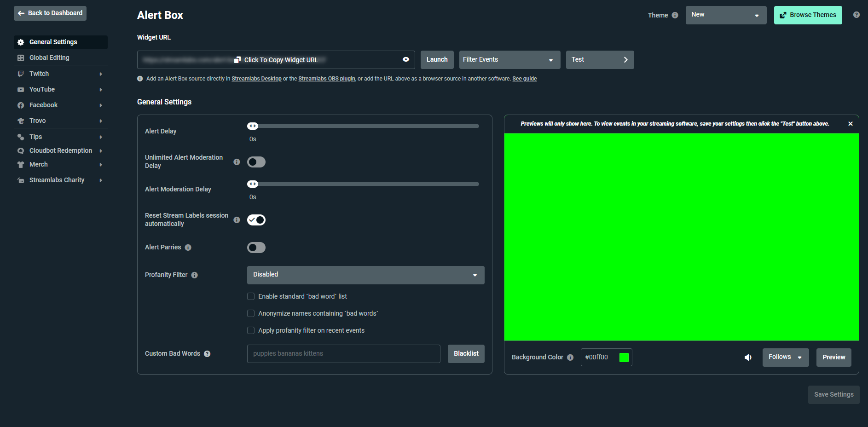This screenshot has height=427, width=868.
Task: Expand the Facebook section arrow
Action: click(100, 105)
